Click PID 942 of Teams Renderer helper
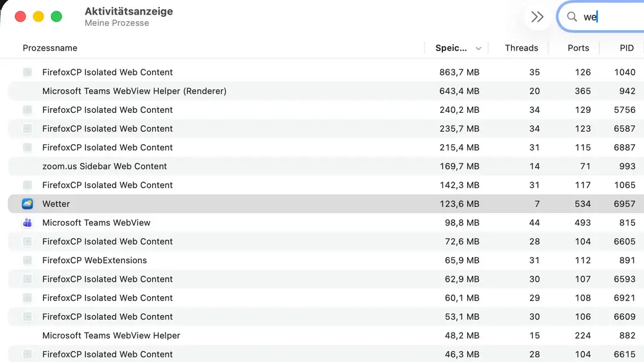Screen dimensions: 644x362 click(627, 91)
